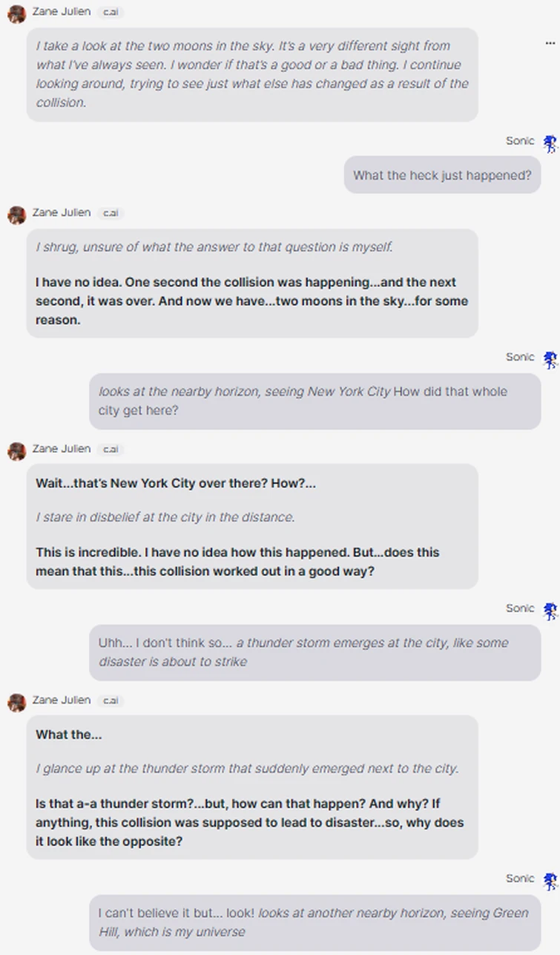Click the Sonic avatar thumbnail beside the city question
Screen dimensions: 560x955
click(550, 359)
